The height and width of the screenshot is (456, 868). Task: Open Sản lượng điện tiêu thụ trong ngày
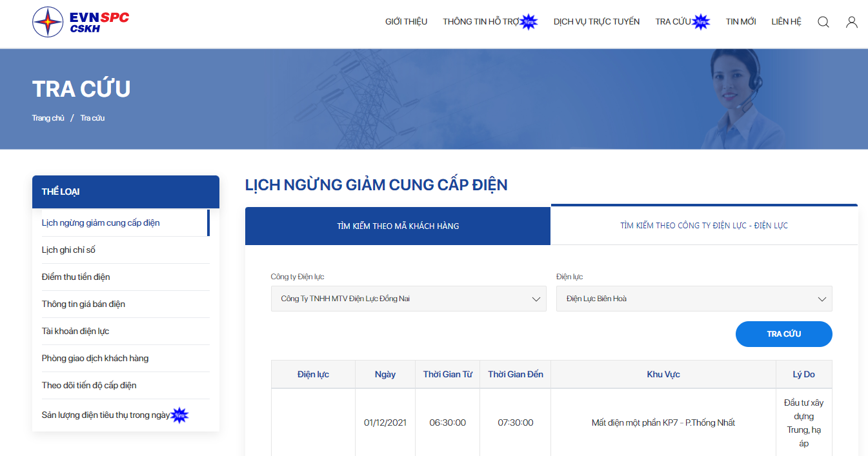pos(126,415)
